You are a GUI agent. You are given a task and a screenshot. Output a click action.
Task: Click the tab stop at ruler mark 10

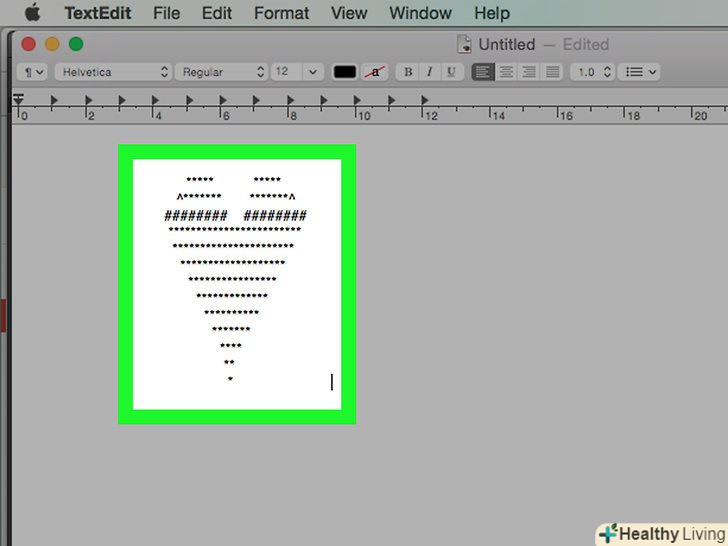(x=357, y=100)
